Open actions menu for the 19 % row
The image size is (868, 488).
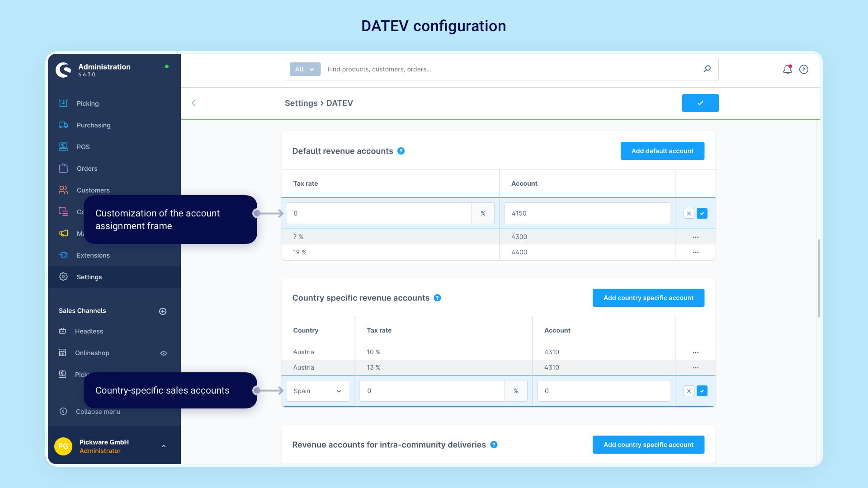696,252
